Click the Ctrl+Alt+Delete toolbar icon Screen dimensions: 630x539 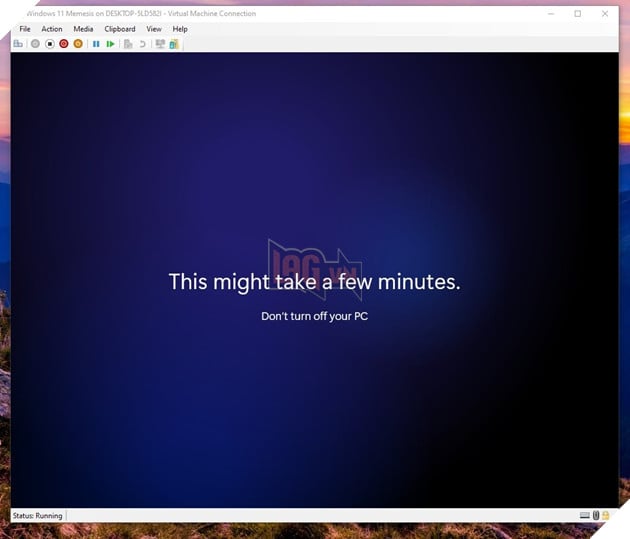18,44
